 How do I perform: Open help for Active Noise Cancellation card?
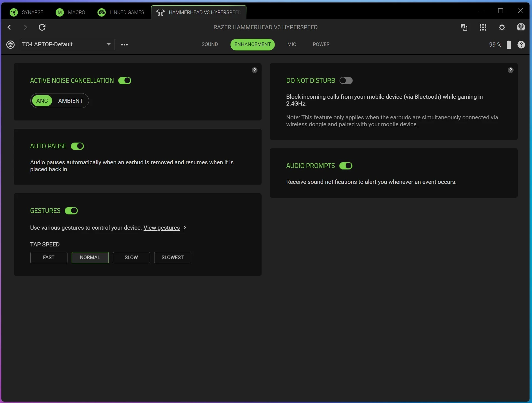click(254, 70)
